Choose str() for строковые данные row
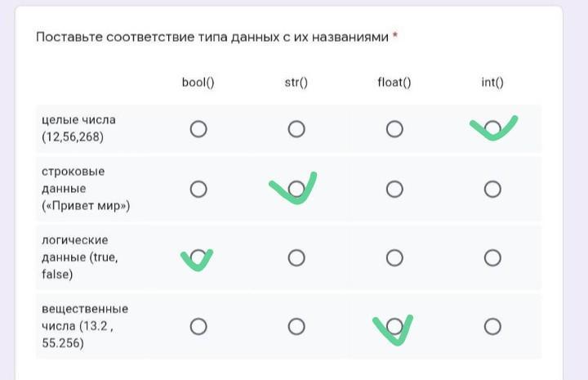588x380 pixels. coord(296,189)
